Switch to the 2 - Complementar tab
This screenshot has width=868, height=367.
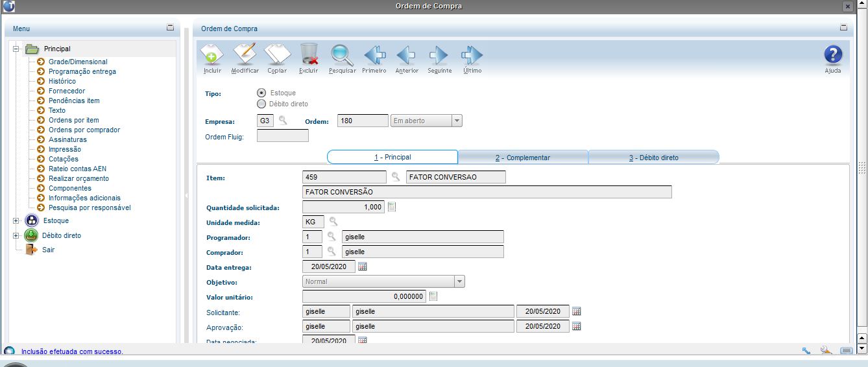pyautogui.click(x=523, y=158)
